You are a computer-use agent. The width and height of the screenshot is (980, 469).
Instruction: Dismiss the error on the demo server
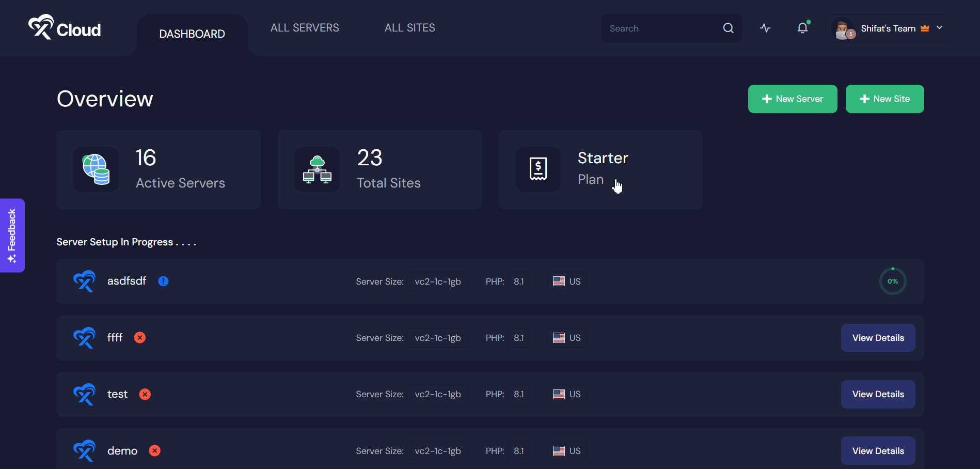point(154,450)
